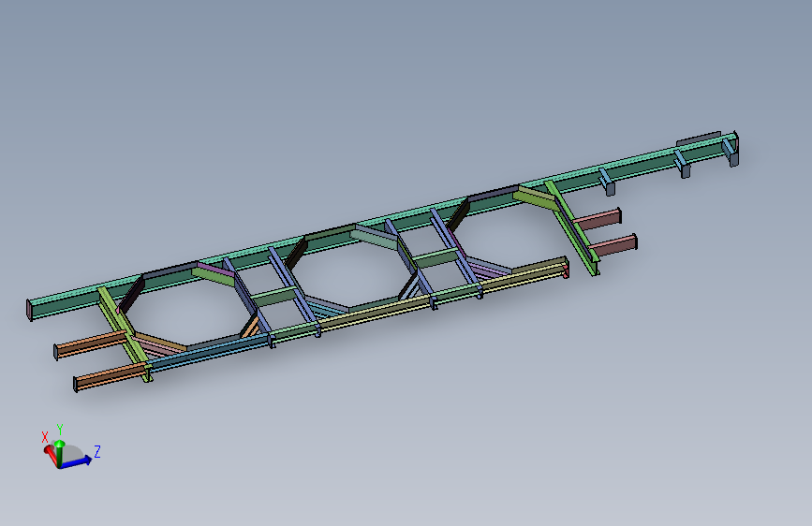
Task: Select the light blue bracket at the teal beam's right end
Action: point(731,152)
